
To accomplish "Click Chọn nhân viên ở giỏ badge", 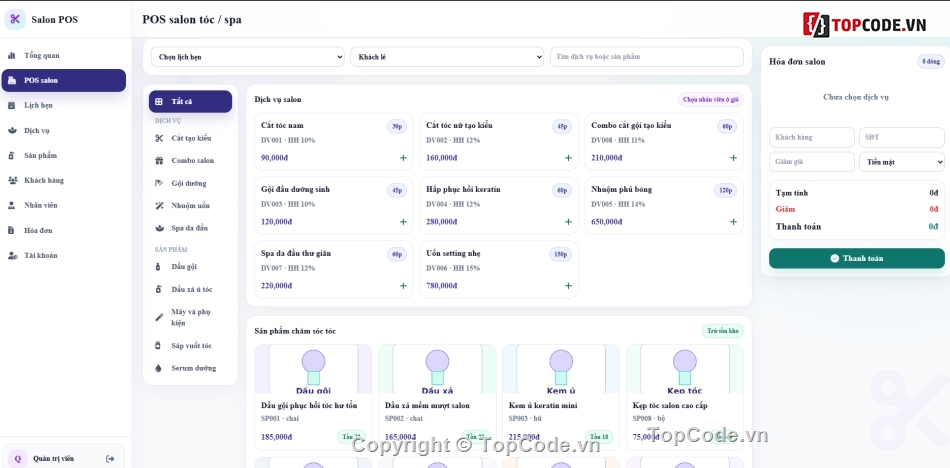I will pos(711,99).
